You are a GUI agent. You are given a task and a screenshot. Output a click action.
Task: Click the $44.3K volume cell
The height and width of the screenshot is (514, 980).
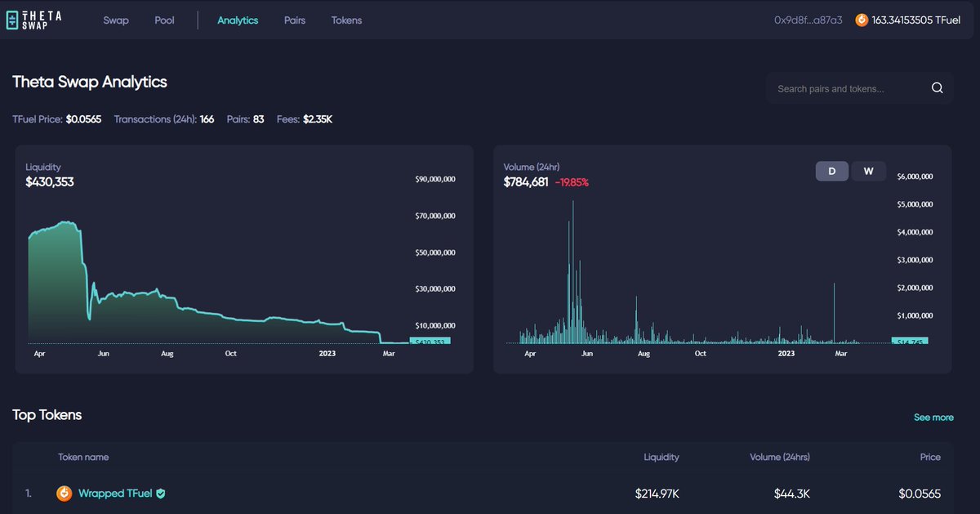pyautogui.click(x=792, y=494)
